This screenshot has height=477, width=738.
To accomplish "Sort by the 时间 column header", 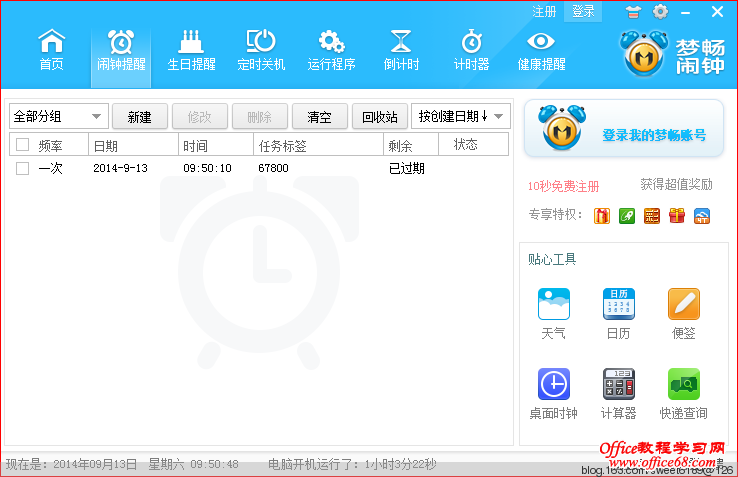I will (216, 145).
